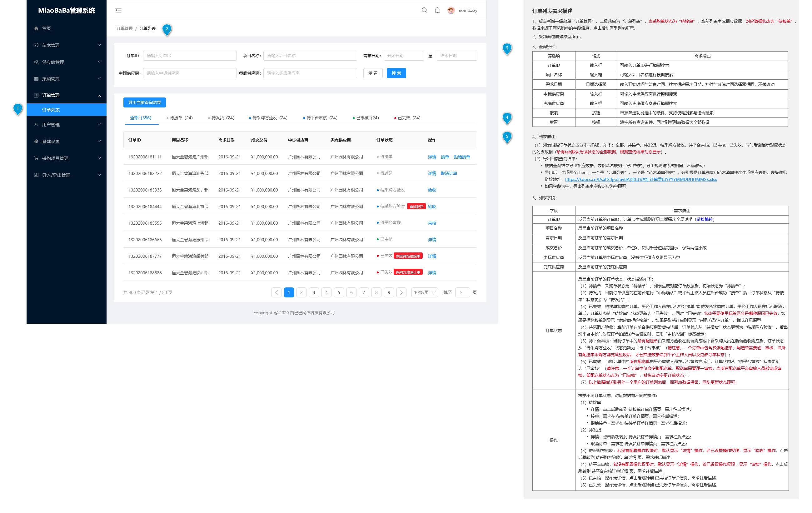
Task: Expand the 用户管理 menu chevron
Action: [x=99, y=124]
